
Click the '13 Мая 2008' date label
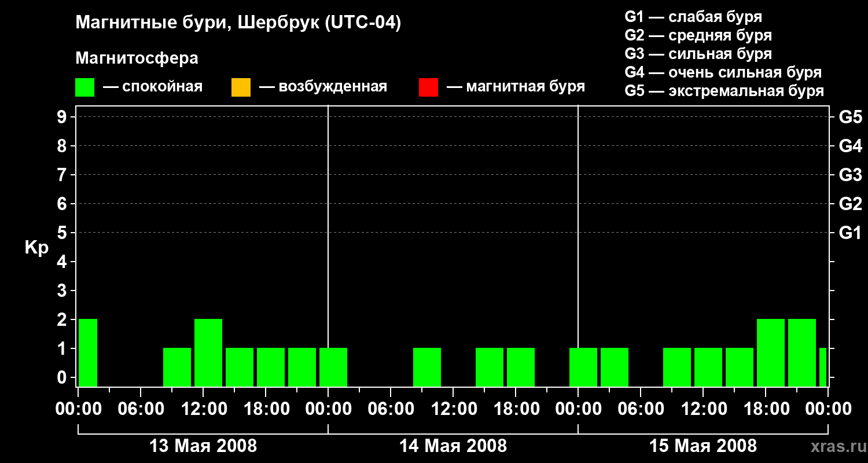click(x=203, y=446)
